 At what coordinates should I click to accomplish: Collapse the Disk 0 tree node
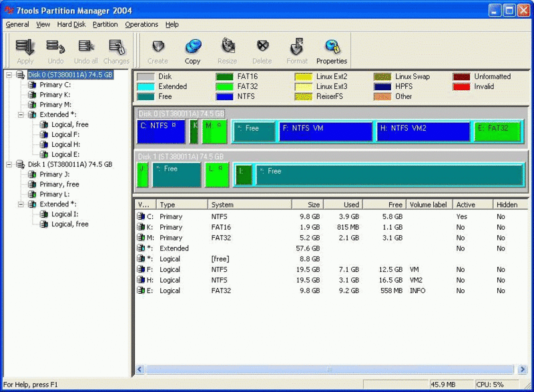[x=9, y=75]
